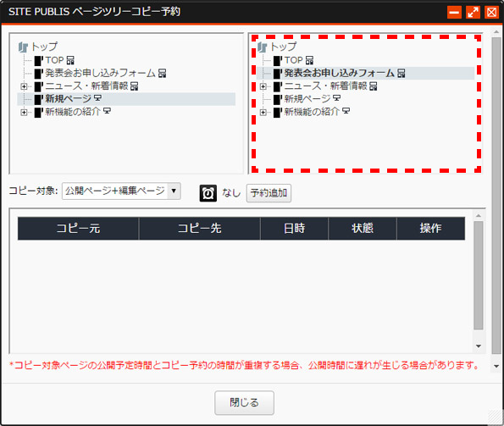The height and width of the screenshot is (426, 504).
Task: Click reservation list scrollbar down arrow
Action: [x=479, y=346]
